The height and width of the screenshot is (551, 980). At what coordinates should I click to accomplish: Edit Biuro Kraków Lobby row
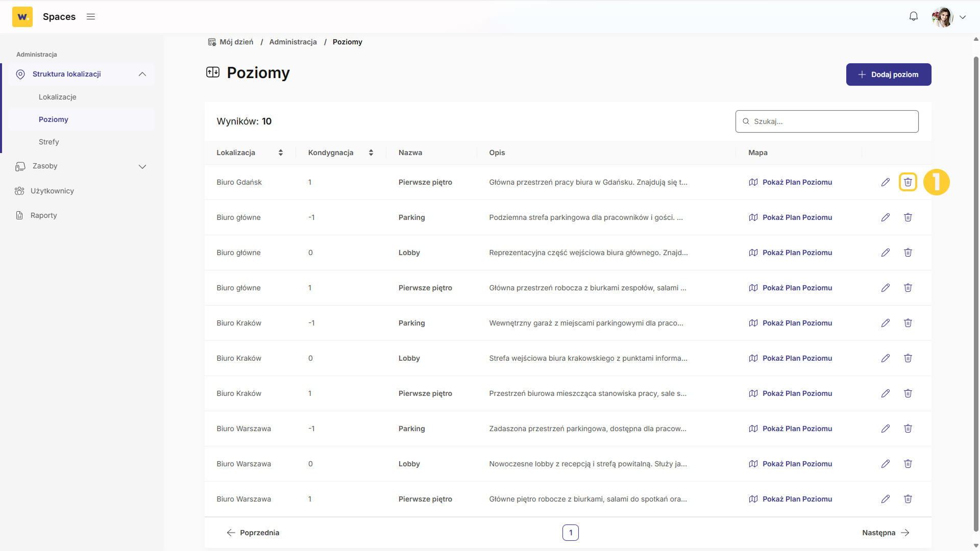pyautogui.click(x=886, y=358)
